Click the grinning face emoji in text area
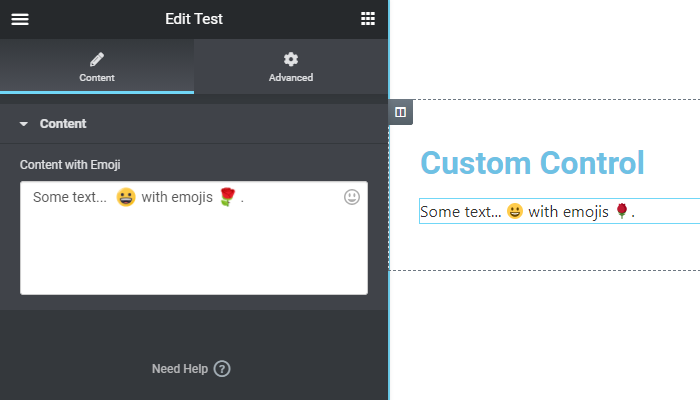Image resolution: width=700 pixels, height=400 pixels. pyautogui.click(x=126, y=197)
